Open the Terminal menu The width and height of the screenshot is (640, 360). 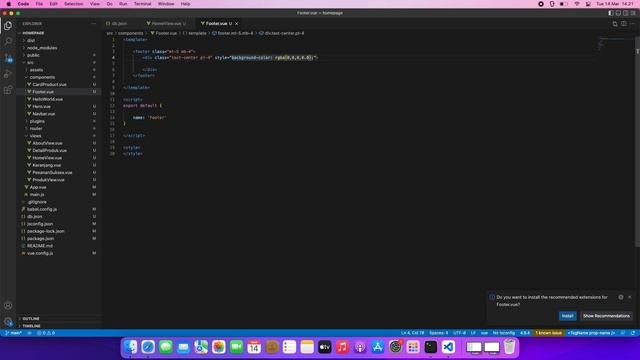(142, 4)
